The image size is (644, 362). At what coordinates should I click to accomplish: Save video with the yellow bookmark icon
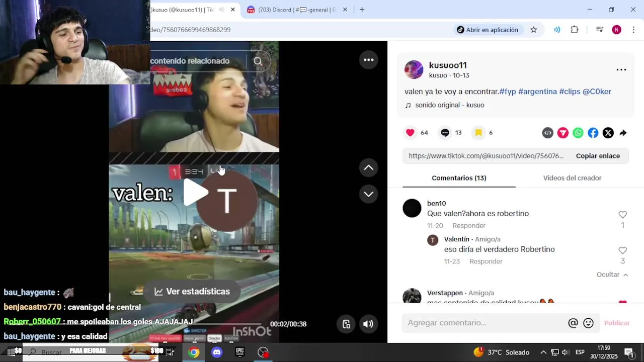pyautogui.click(x=478, y=133)
